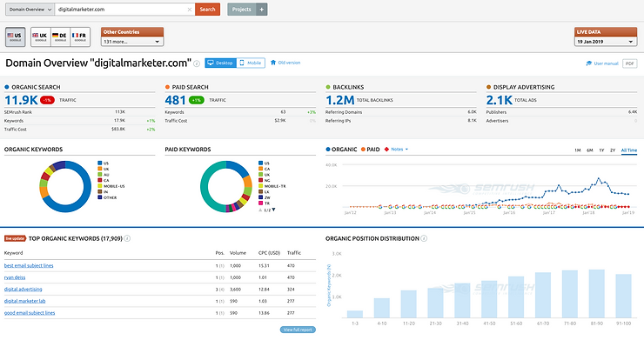The width and height of the screenshot is (644, 340).
Task: Click the Volume column header
Action: (238, 253)
